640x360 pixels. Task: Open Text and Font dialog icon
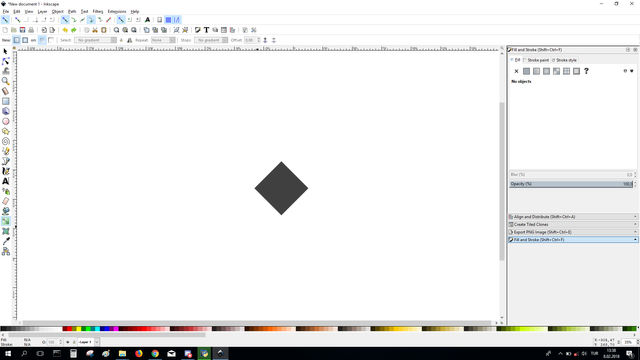point(206,30)
